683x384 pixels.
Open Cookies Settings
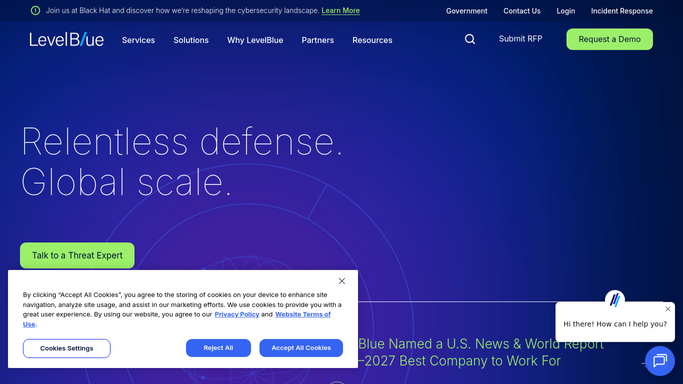click(x=67, y=348)
